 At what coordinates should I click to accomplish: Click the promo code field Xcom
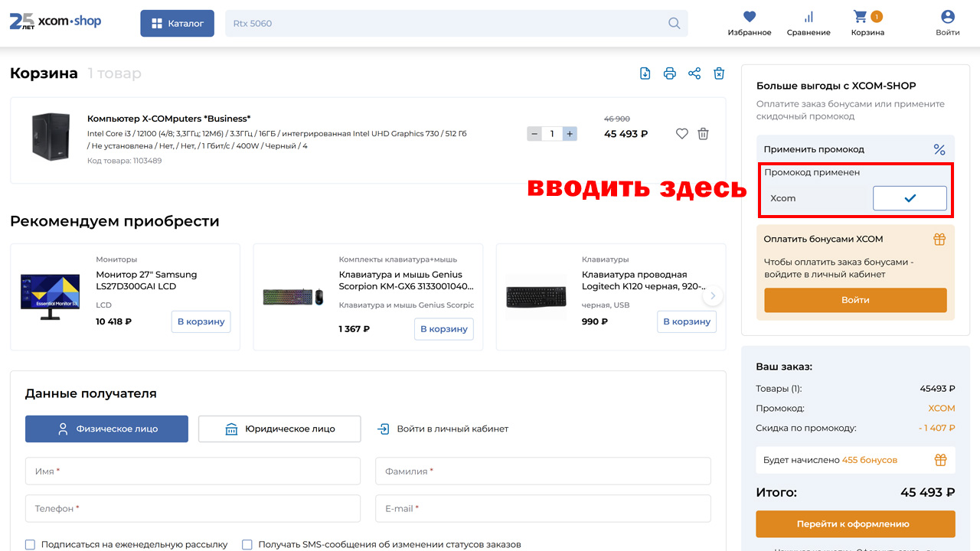point(818,198)
